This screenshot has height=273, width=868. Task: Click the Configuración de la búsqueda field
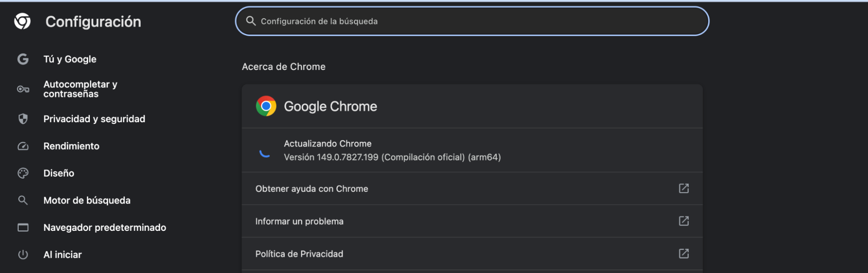[x=472, y=21]
